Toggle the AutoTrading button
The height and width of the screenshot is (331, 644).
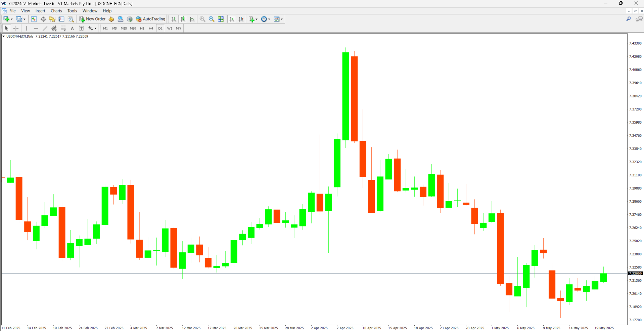(x=150, y=19)
